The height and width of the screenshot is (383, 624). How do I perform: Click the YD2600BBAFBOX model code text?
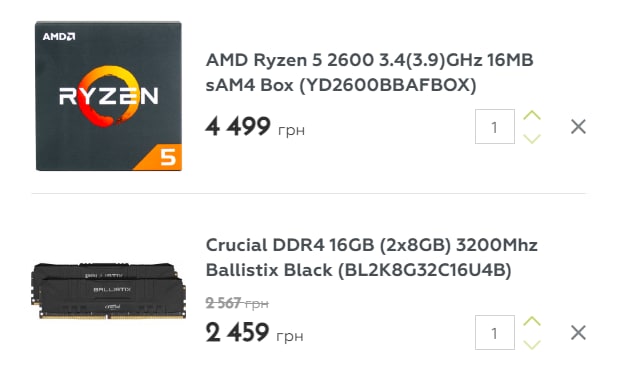pos(387,85)
